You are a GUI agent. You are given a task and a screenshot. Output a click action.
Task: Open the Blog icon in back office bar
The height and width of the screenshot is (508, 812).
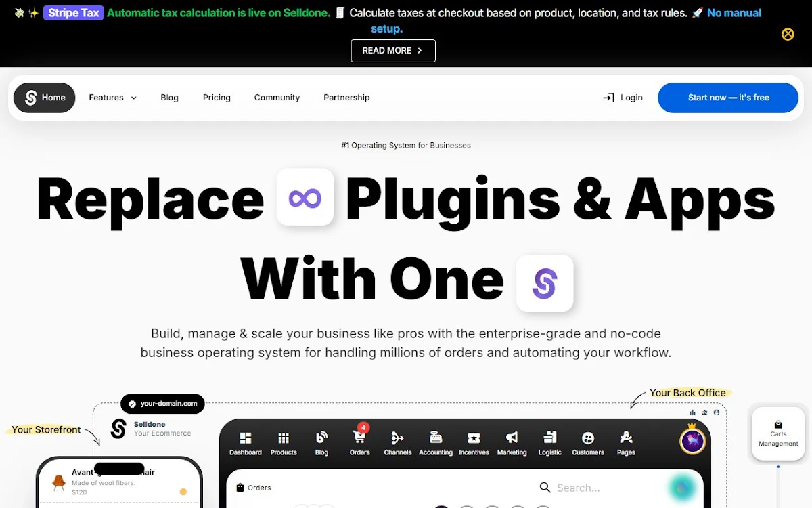pos(321,438)
